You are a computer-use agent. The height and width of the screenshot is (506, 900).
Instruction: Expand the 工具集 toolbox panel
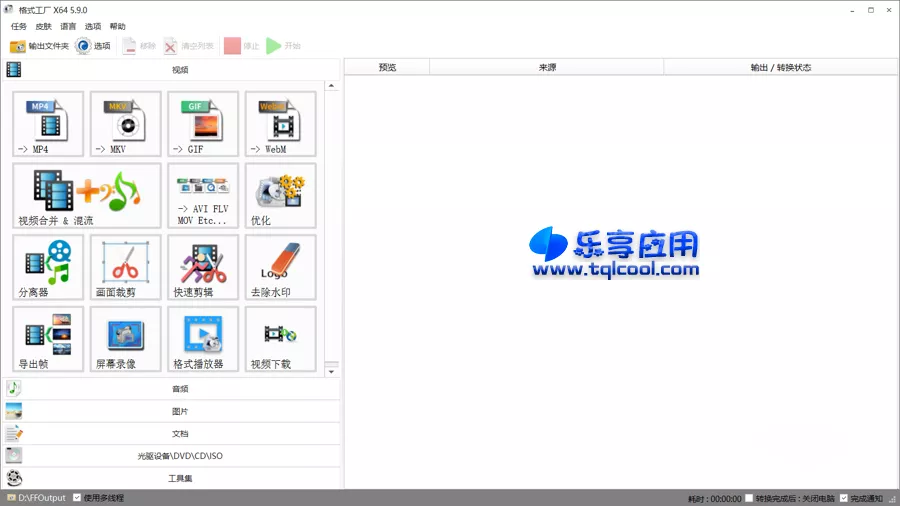pos(172,478)
